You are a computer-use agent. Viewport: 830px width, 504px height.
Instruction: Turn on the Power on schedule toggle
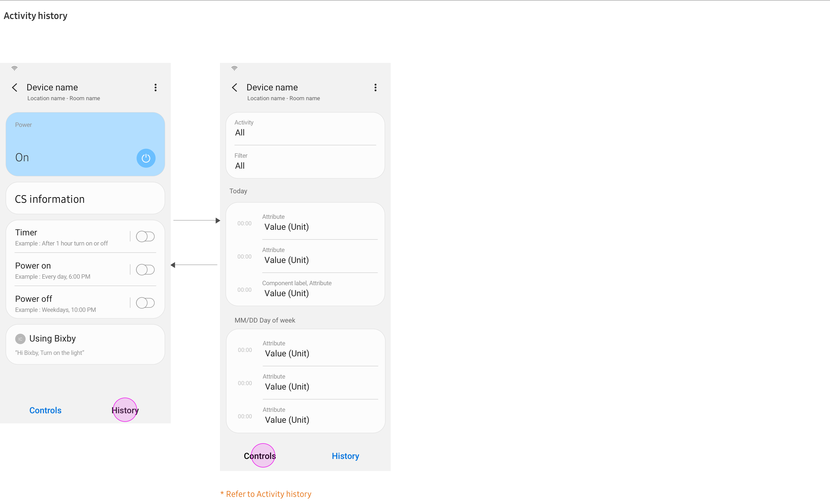pyautogui.click(x=145, y=269)
